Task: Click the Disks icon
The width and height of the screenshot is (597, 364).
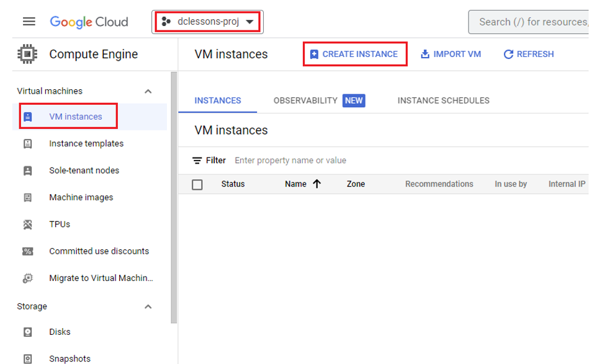Action: 28,332
